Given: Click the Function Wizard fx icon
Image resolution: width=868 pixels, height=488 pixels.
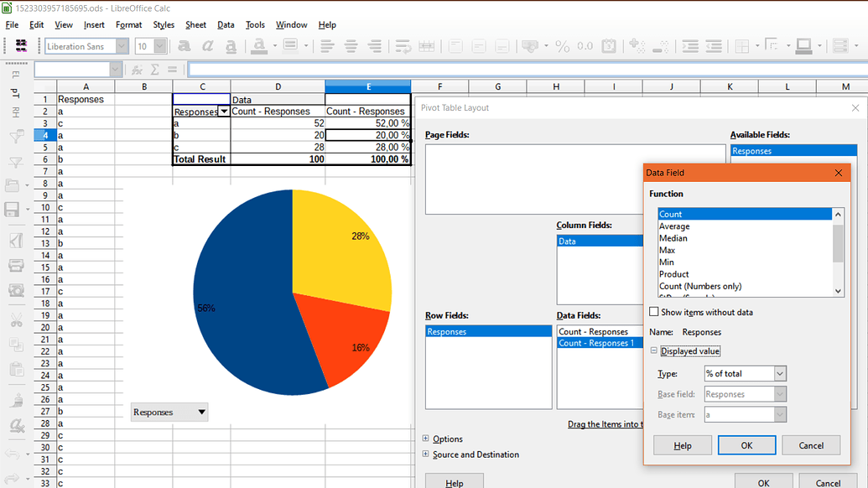Looking at the screenshot, I should (x=137, y=70).
